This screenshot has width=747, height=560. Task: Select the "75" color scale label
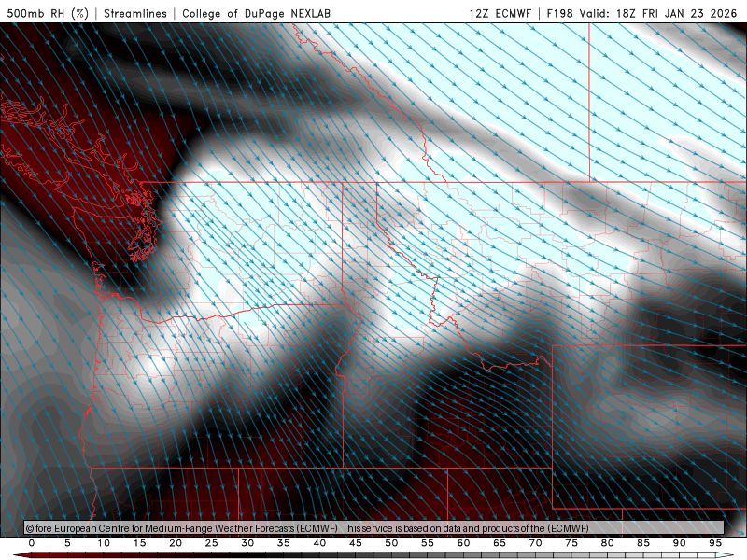[x=571, y=543]
